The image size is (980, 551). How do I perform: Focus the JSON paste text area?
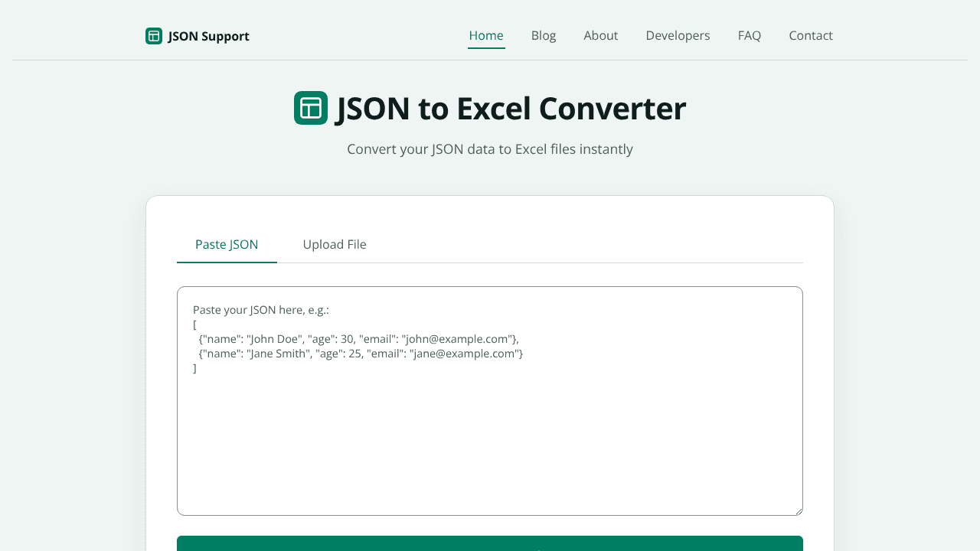tap(490, 401)
